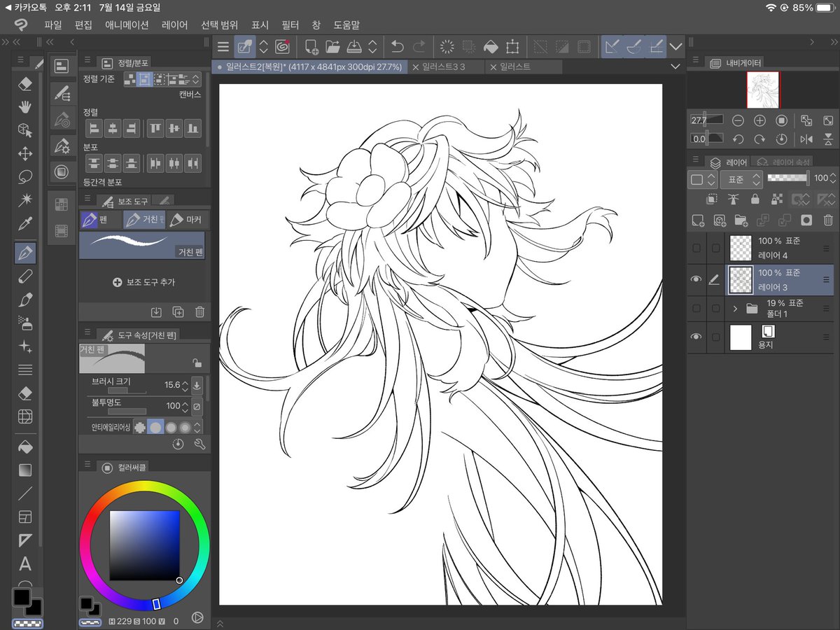This screenshot has height=630, width=840.
Task: Select 마커 sub tool group
Action: [185, 220]
